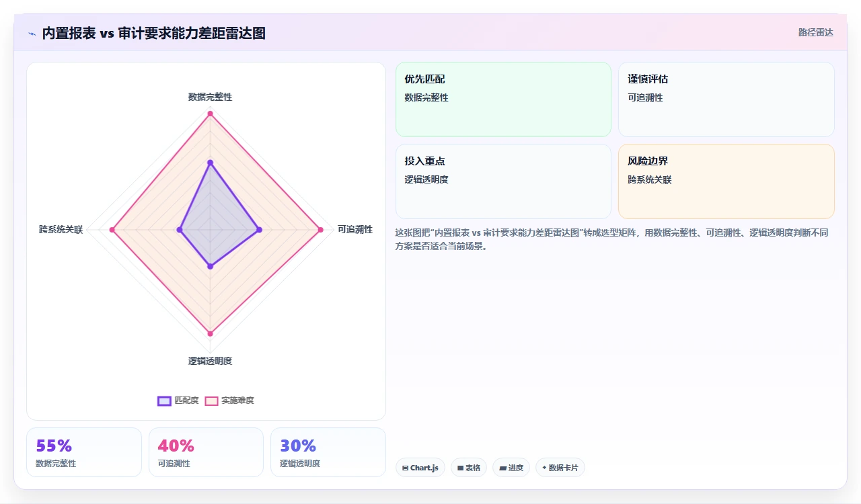Click the purple point on the 逻辑透明度 axis
Screen dimensions: 861x504
click(x=210, y=267)
